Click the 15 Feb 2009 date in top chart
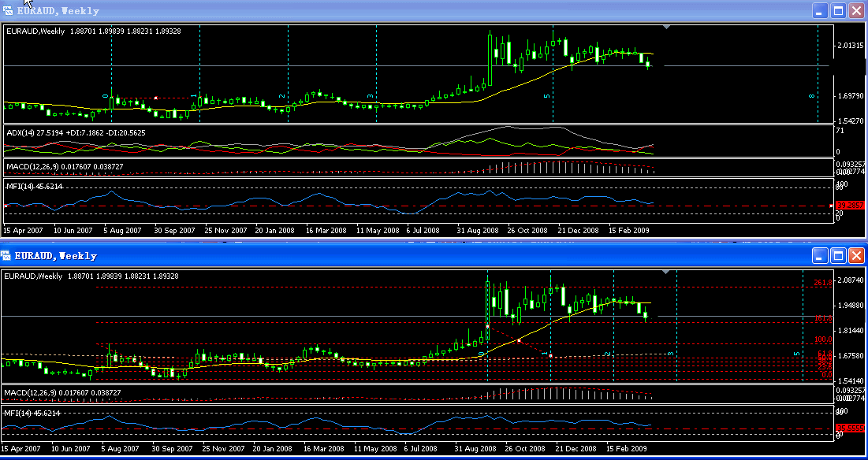Viewport: 868px width, 460px height. coord(629,230)
